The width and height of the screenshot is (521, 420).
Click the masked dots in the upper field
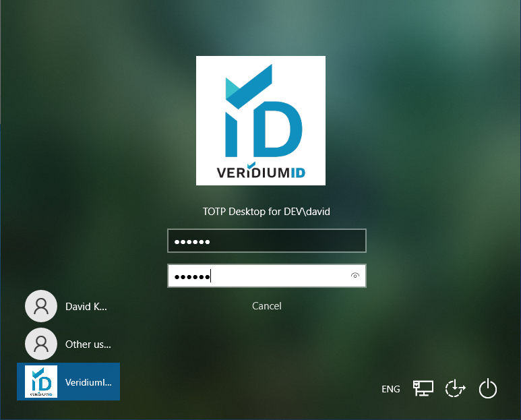click(x=192, y=241)
